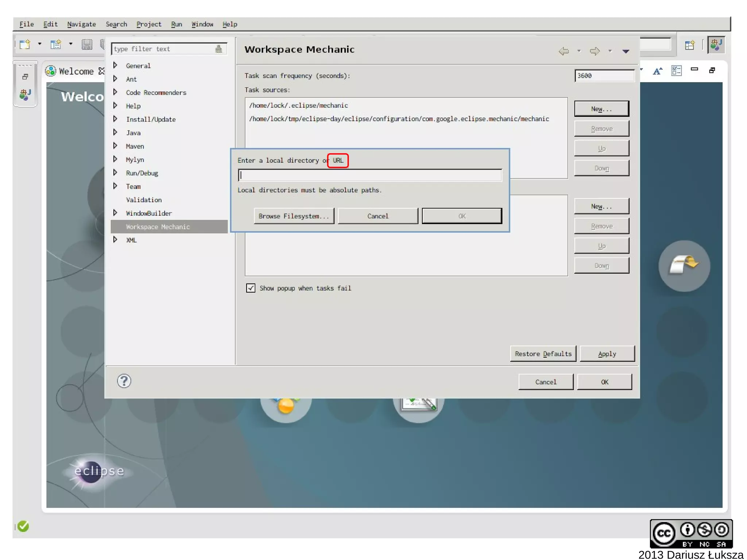Click the New wizard toolbar icon
747x560 pixels.
pos(25,45)
